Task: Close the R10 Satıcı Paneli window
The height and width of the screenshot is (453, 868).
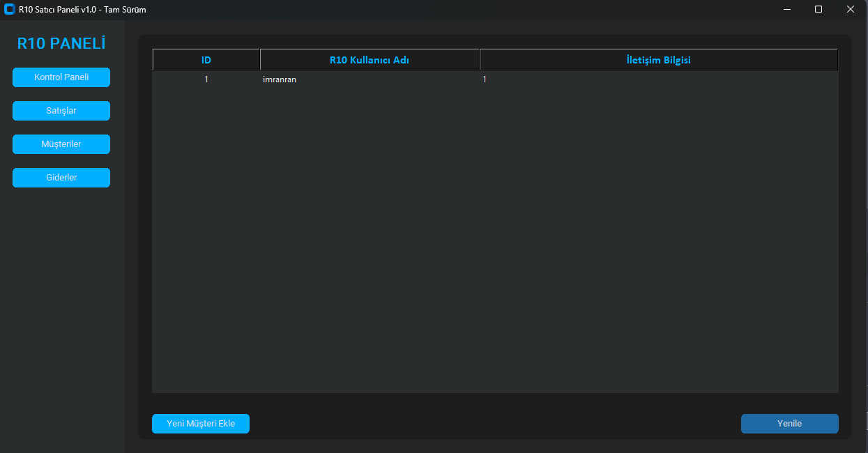Action: (851, 10)
